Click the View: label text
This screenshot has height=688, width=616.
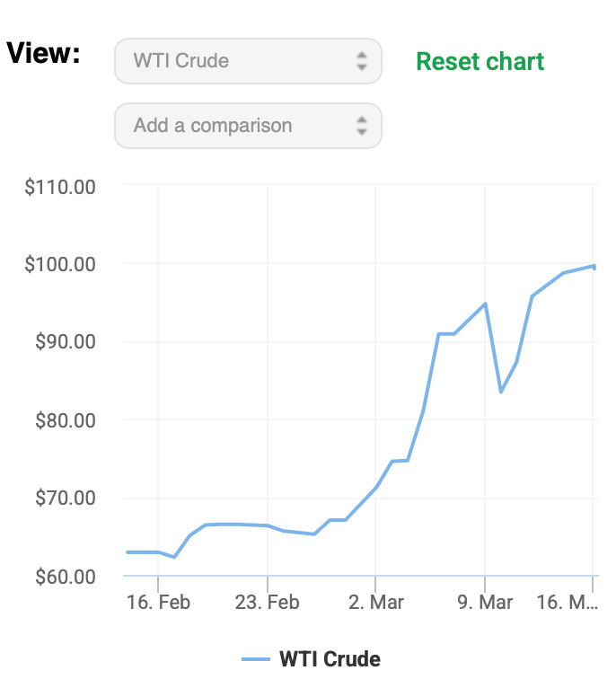[44, 53]
